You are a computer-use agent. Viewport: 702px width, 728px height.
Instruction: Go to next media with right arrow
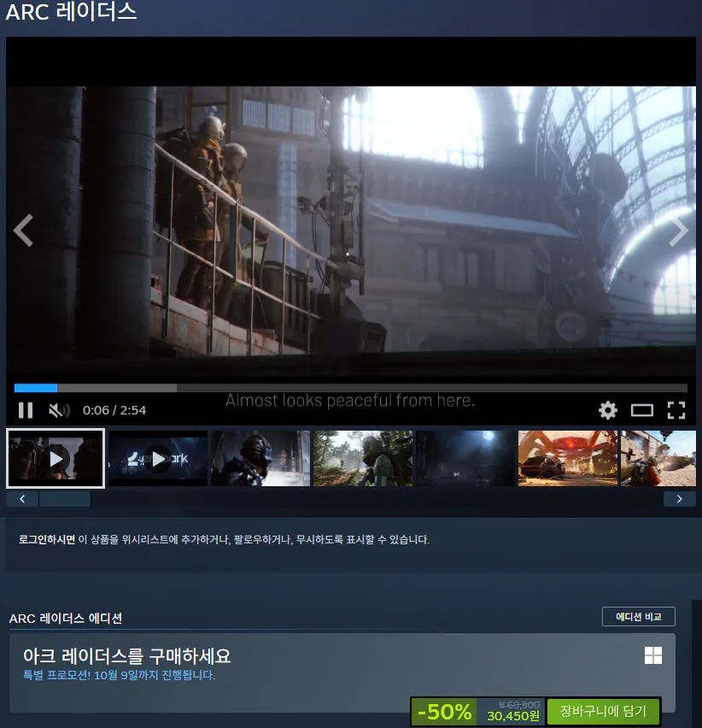[678, 231]
